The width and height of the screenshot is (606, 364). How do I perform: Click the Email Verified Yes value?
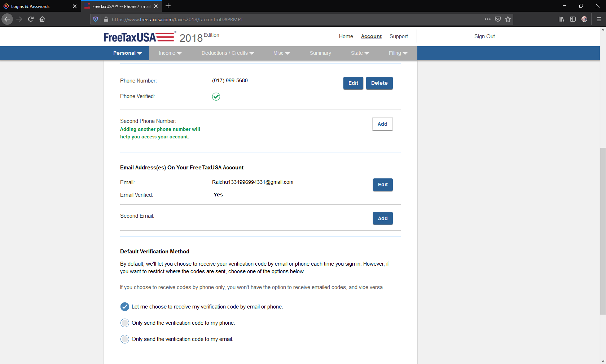point(218,195)
